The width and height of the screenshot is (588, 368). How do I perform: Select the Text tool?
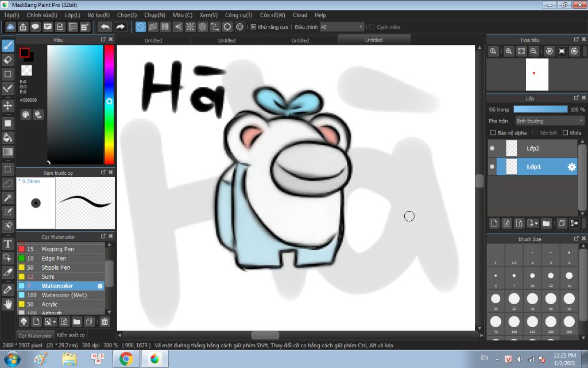click(x=8, y=244)
